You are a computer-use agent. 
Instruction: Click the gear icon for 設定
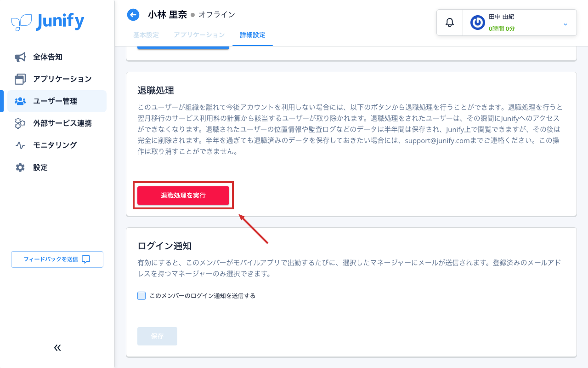click(20, 167)
